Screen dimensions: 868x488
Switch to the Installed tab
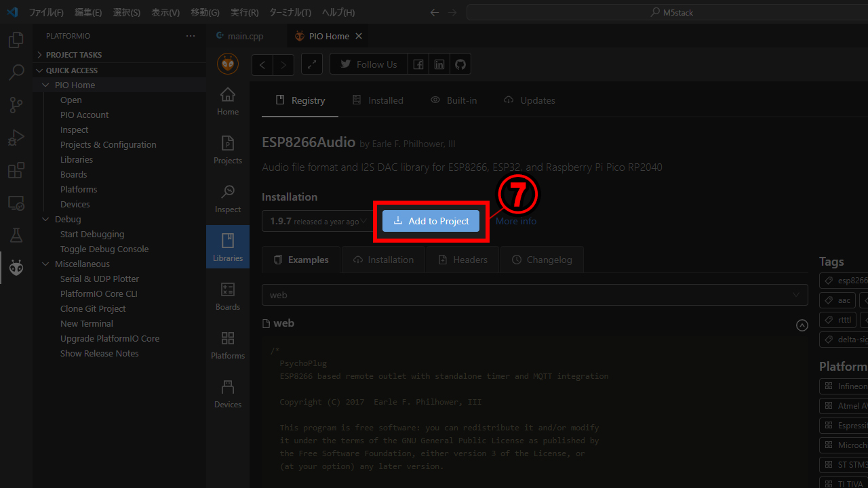click(x=378, y=100)
